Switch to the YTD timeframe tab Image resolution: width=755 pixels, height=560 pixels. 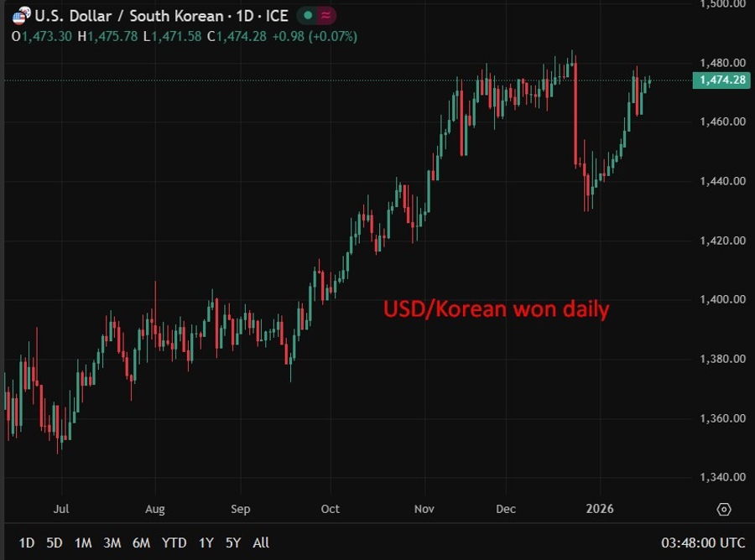174,543
